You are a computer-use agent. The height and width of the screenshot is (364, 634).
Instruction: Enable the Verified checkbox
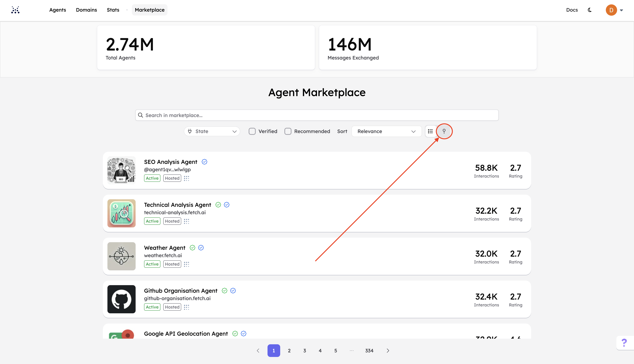pos(252,131)
